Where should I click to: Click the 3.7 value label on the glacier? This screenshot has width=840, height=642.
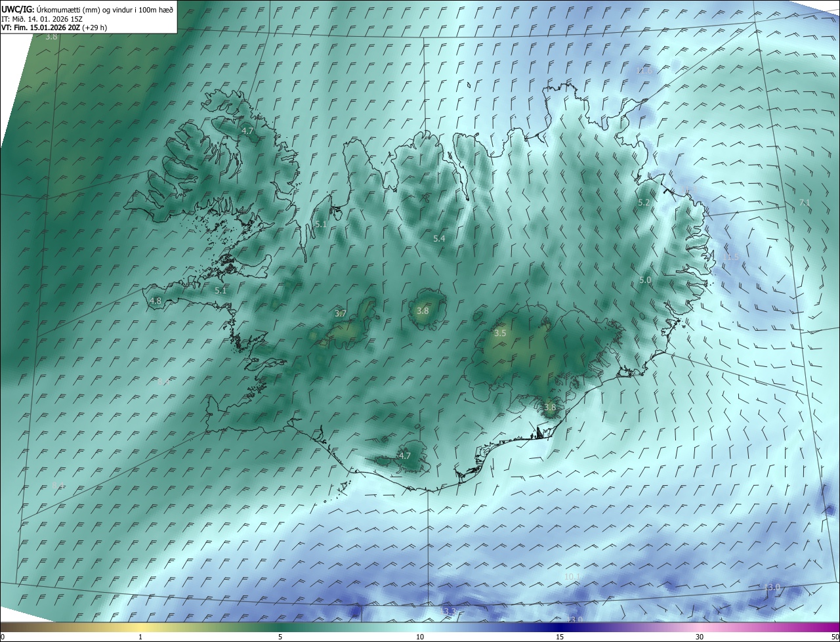point(340,314)
